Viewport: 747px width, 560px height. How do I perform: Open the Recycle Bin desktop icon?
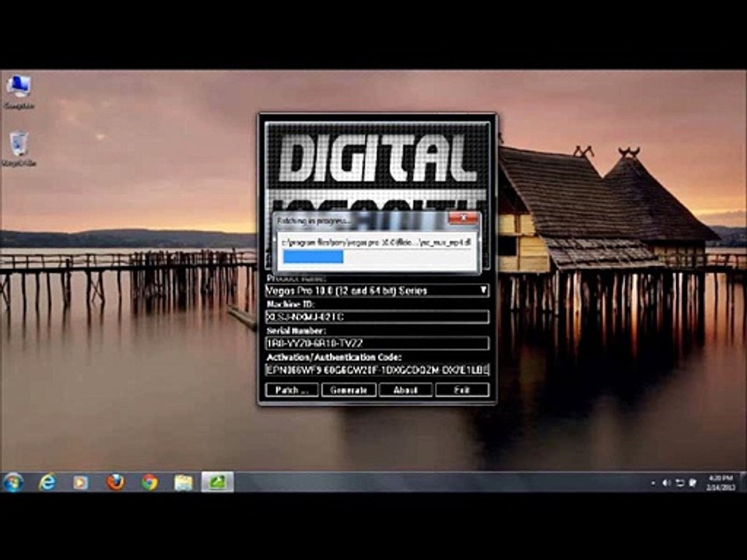(x=19, y=149)
